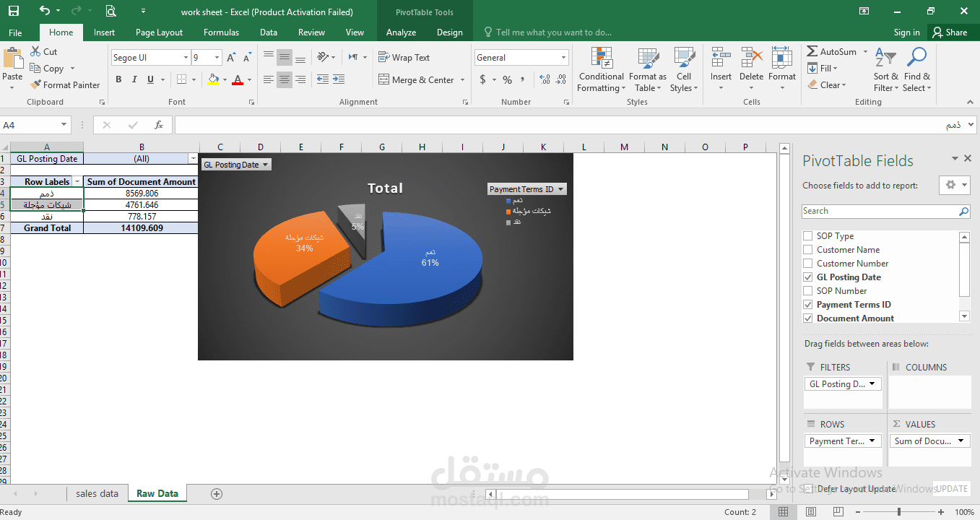
Task: Check the Customer Name field
Action: pyautogui.click(x=808, y=250)
